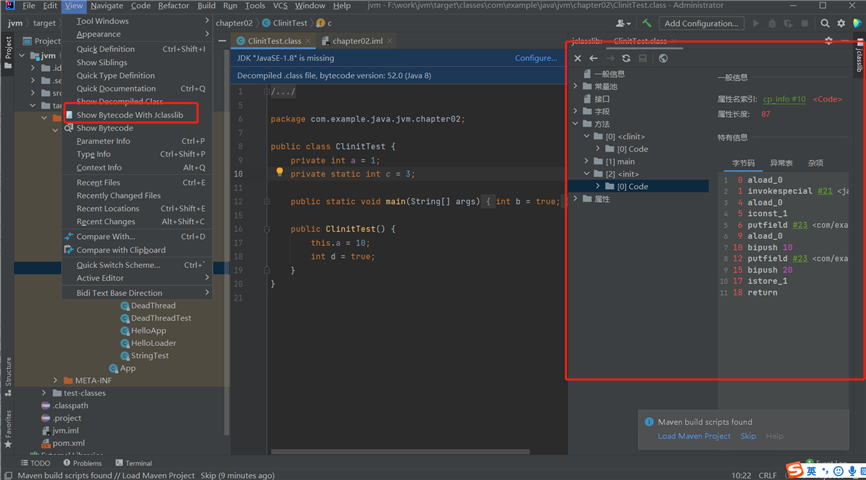Click the user profile icon in toolbar
This screenshot has height=480, width=866.
[623, 23]
